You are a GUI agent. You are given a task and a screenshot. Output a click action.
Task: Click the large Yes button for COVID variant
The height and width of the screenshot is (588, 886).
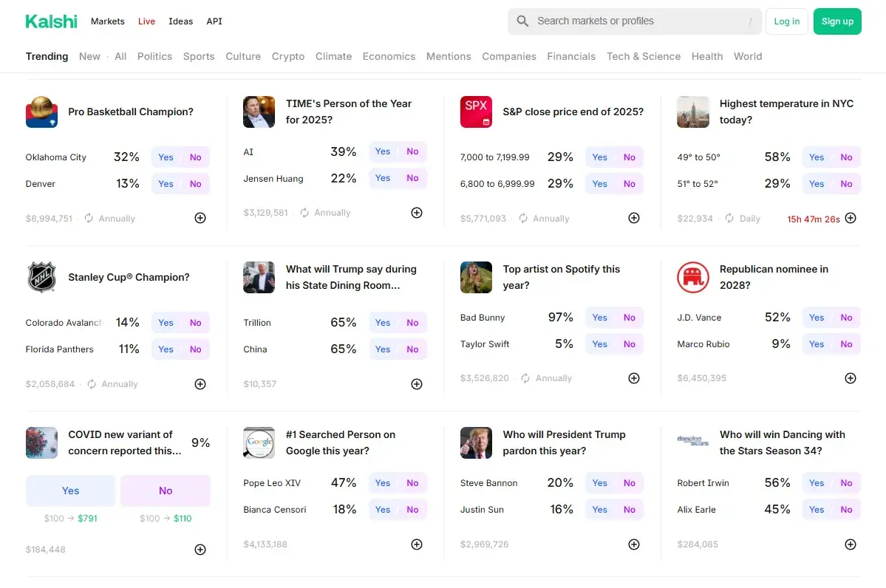click(x=71, y=490)
